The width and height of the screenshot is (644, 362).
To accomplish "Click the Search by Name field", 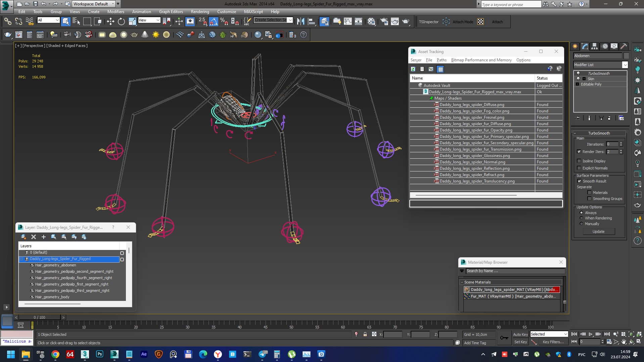I will (515, 271).
